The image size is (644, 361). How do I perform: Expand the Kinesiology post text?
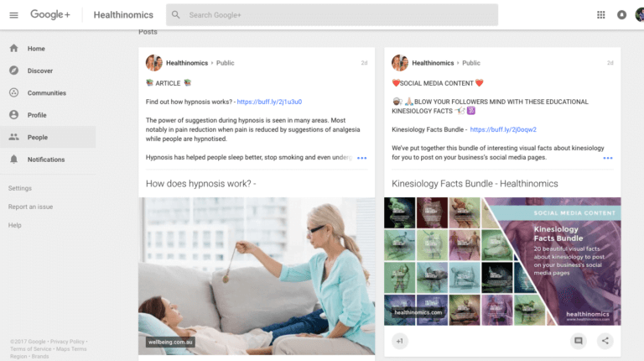(x=607, y=158)
